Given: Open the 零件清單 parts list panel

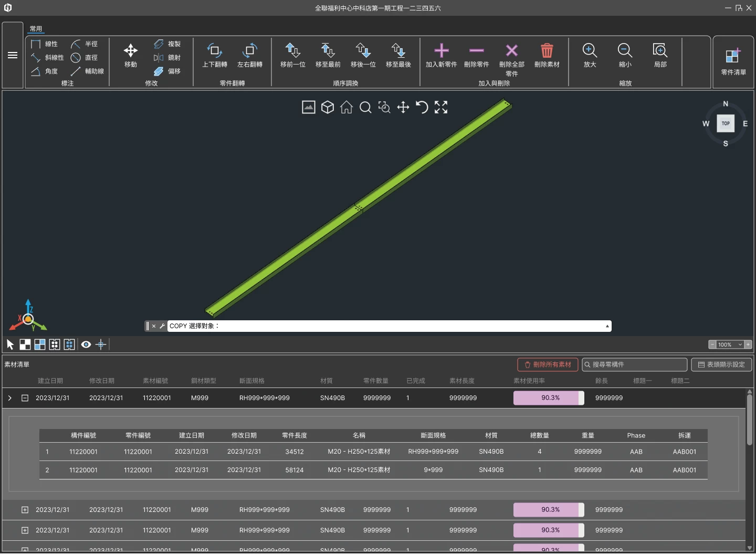Looking at the screenshot, I should click(733, 56).
